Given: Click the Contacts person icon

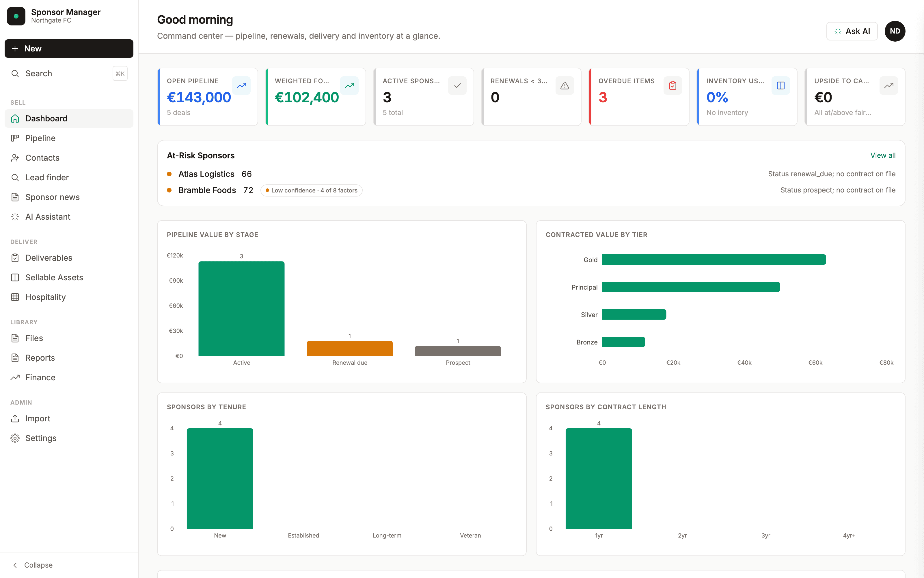Looking at the screenshot, I should coord(15,158).
